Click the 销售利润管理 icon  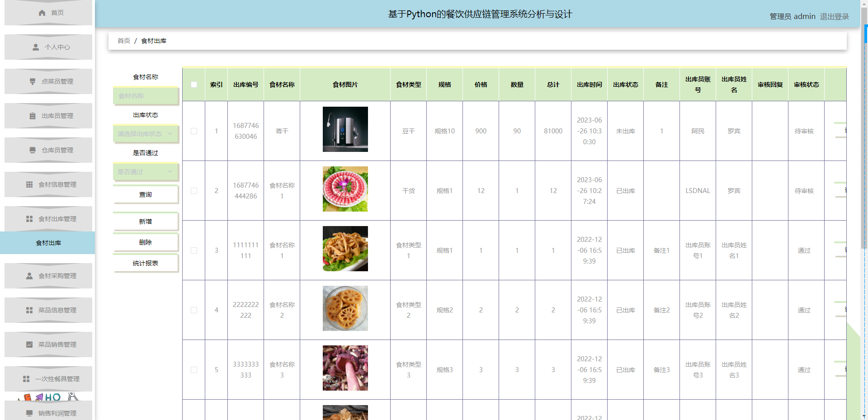coord(29,413)
